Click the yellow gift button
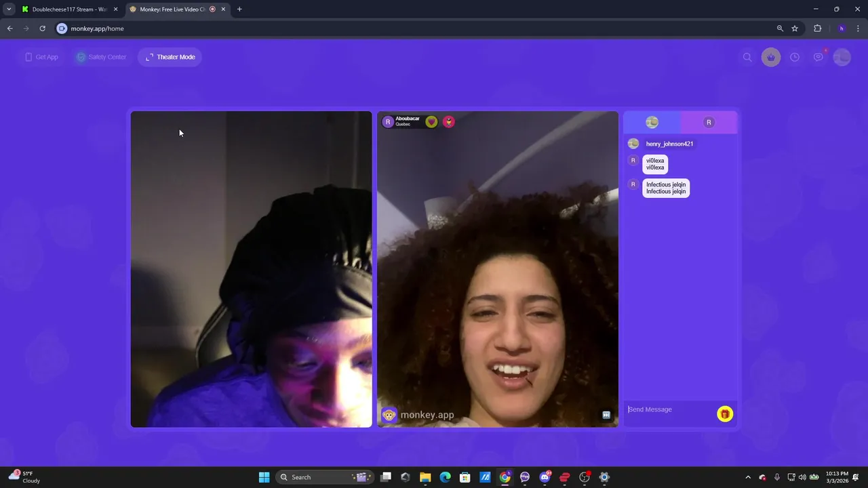Viewport: 868px width, 488px height. click(725, 414)
